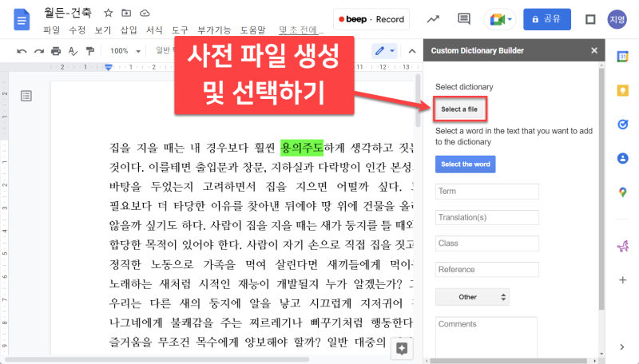Open Contacts in the side panel
The width and height of the screenshot is (639, 364).
tap(623, 158)
